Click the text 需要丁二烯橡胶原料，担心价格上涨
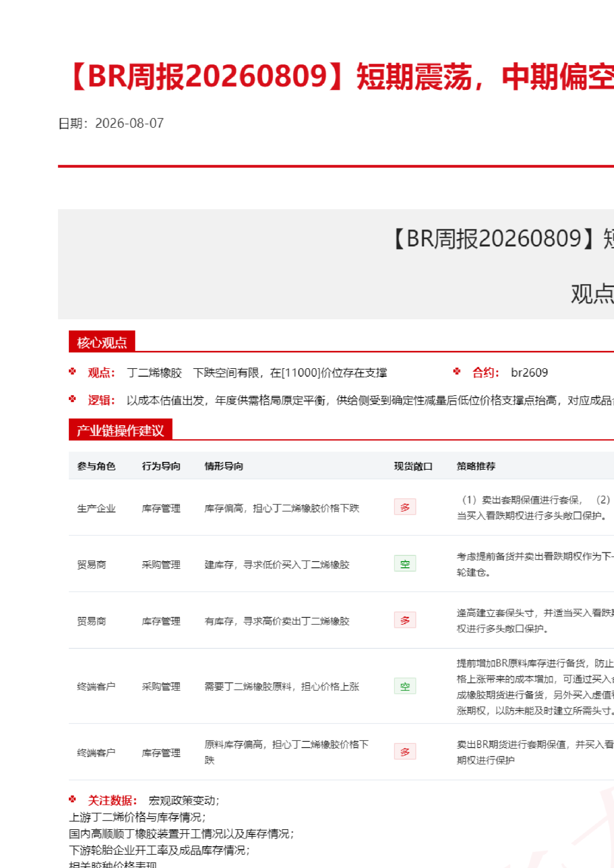This screenshot has height=868, width=614. (x=282, y=687)
